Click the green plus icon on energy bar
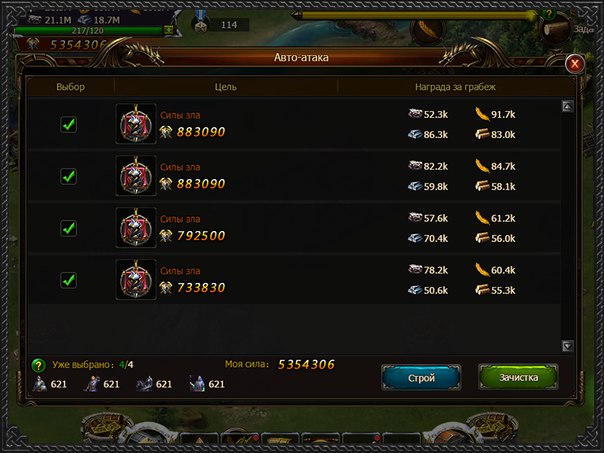Image resolution: width=604 pixels, height=453 pixels. point(168,30)
